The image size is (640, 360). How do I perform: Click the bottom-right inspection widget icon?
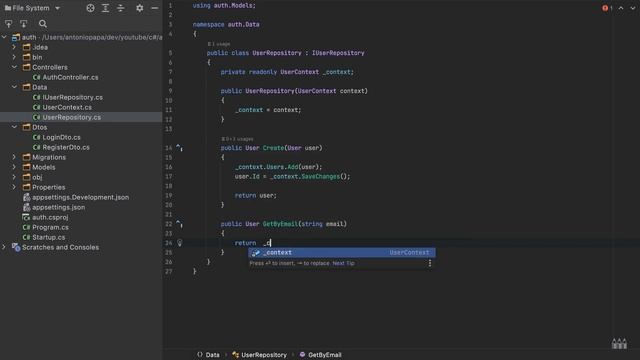pyautogui.click(x=619, y=344)
